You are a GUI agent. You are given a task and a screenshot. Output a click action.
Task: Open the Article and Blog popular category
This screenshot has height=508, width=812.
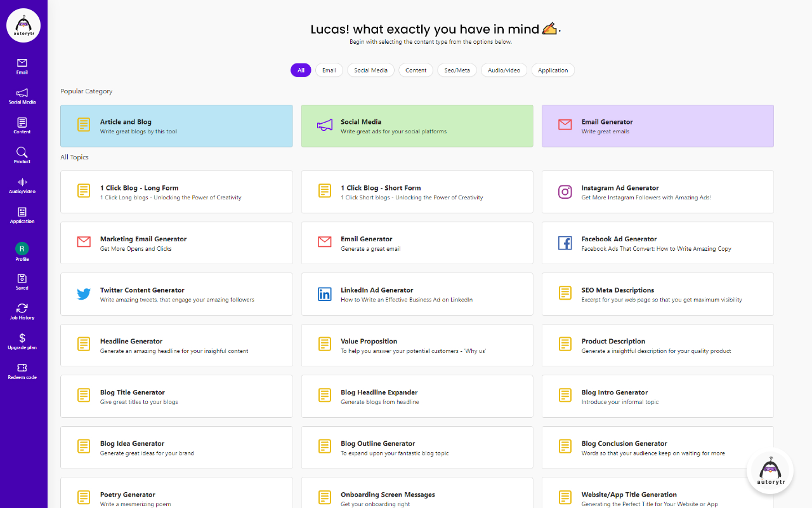(x=176, y=126)
